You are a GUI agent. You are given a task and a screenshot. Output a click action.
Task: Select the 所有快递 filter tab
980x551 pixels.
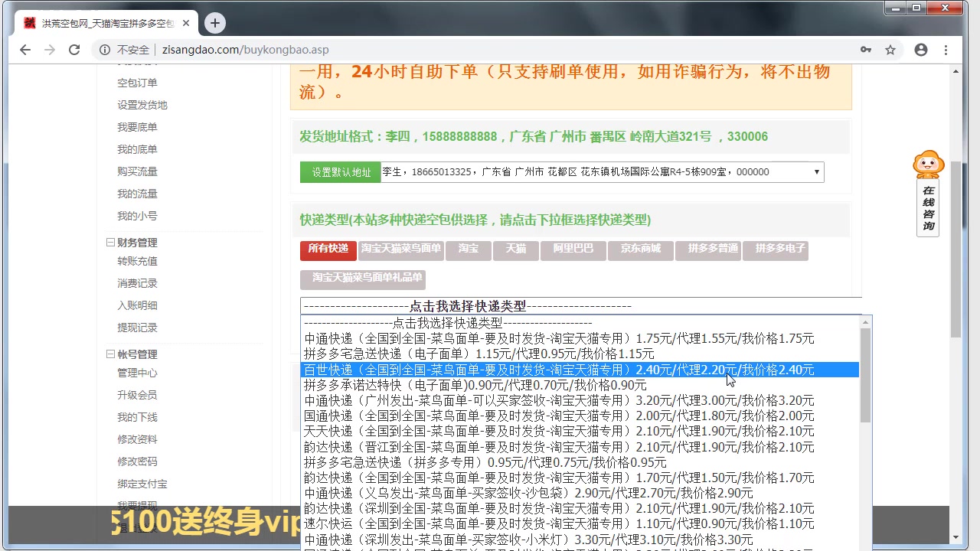tap(328, 250)
